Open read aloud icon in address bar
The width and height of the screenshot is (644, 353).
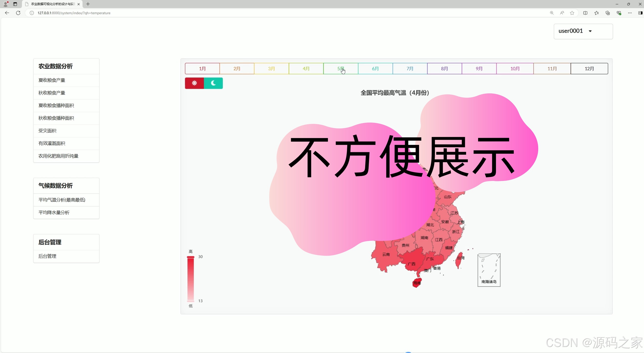[562, 13]
